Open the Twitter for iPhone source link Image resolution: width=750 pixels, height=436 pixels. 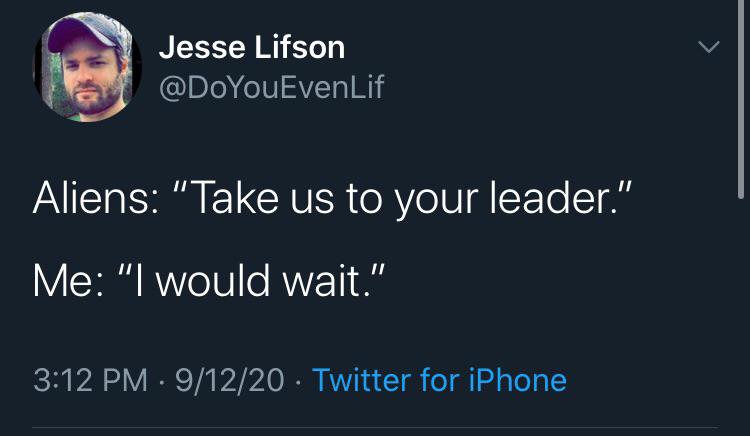pos(439,380)
